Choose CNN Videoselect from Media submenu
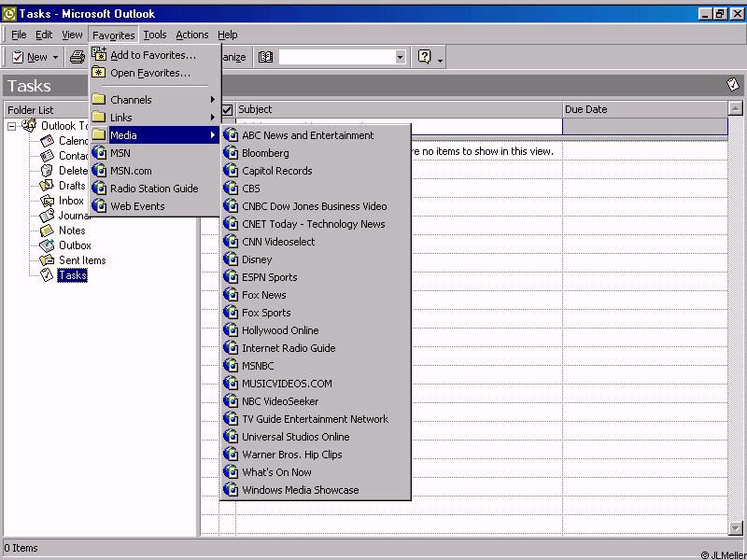The image size is (747, 560). 278,242
